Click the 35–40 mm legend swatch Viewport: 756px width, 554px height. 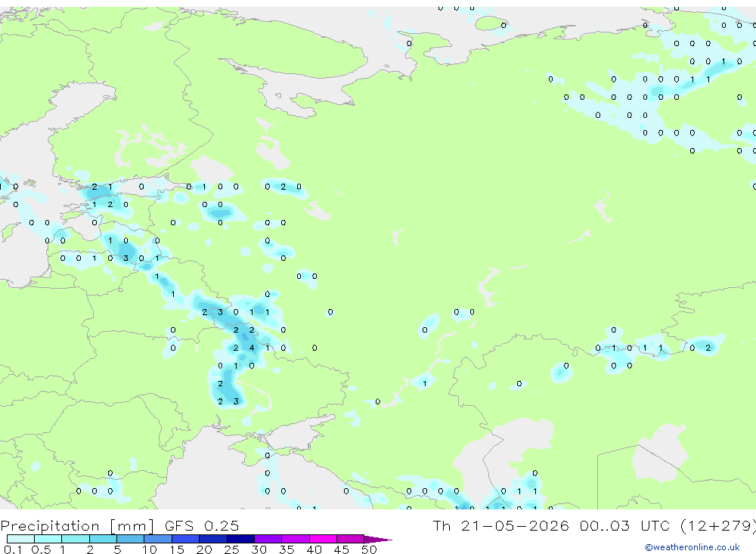[x=296, y=539]
